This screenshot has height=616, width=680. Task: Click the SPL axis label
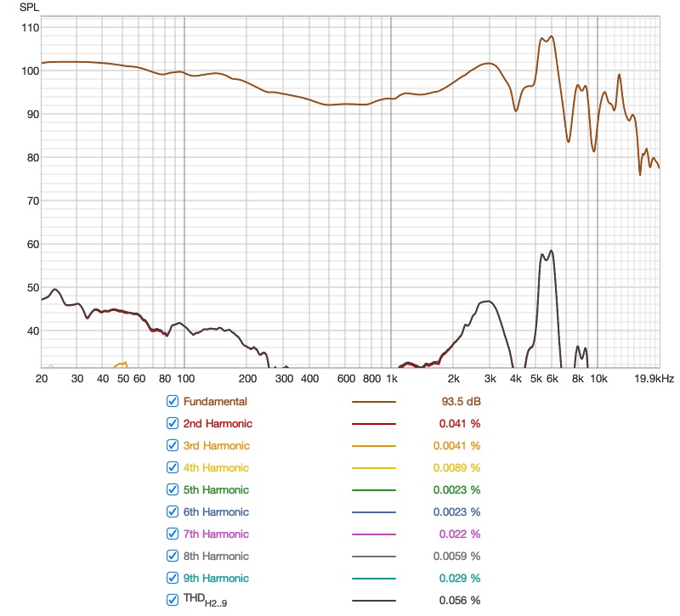tap(29, 7)
